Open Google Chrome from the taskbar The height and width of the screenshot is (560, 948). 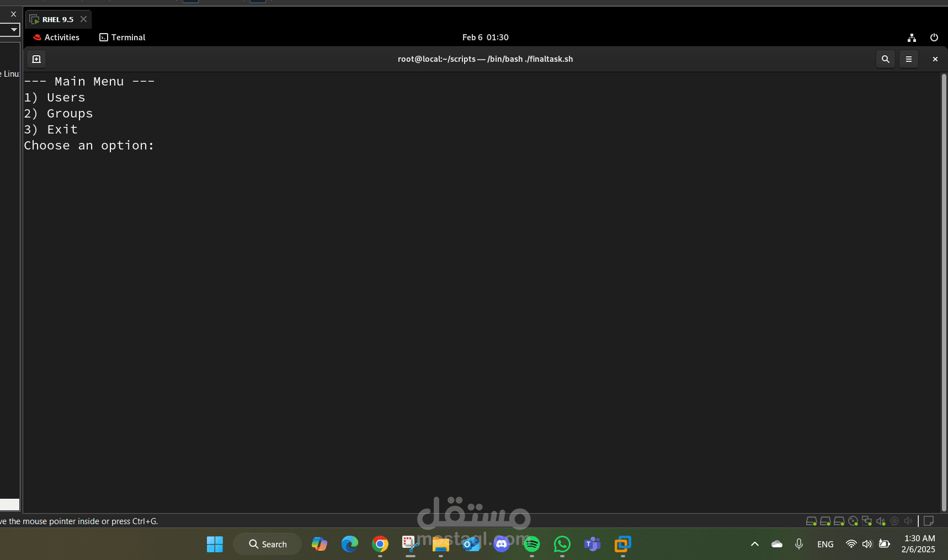[x=380, y=544]
